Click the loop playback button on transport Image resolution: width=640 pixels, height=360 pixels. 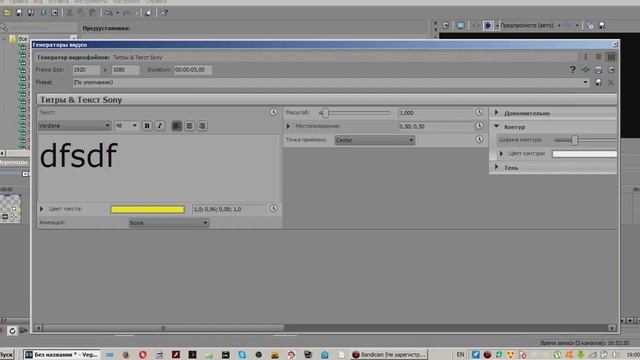[x=12, y=331]
